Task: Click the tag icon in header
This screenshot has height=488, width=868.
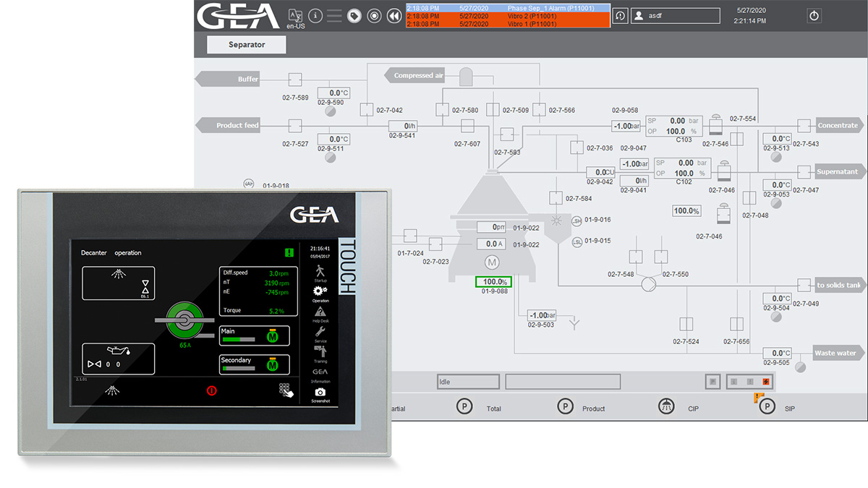Action: click(354, 15)
